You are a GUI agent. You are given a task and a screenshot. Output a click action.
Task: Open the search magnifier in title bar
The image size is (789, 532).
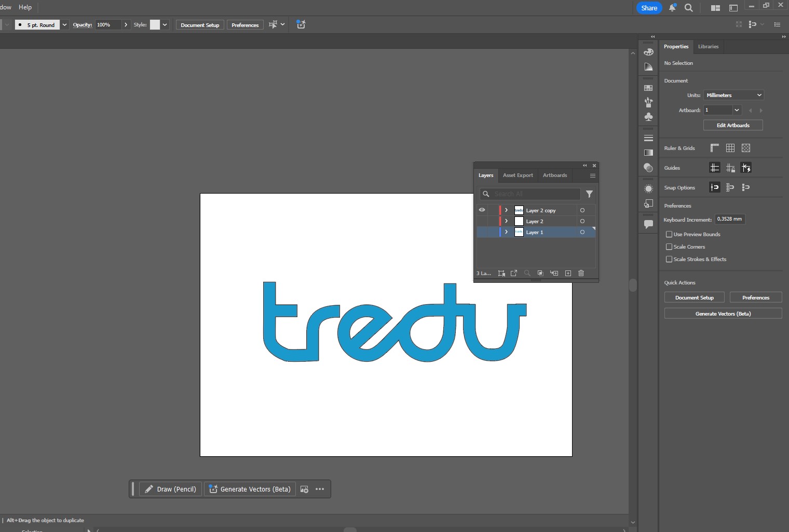tap(689, 8)
